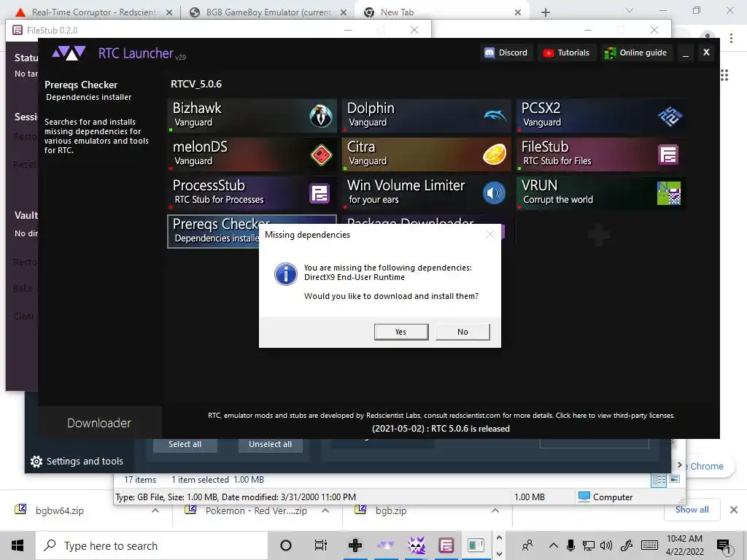Image resolution: width=747 pixels, height=560 pixels.
Task: Open volume control in system tray
Action: tap(606, 545)
